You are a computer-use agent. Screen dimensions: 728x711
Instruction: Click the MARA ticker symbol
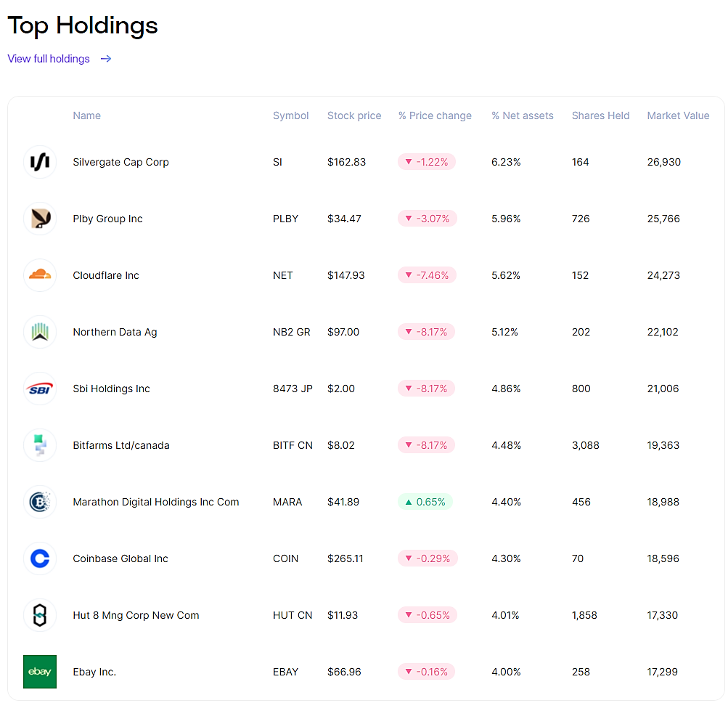(x=287, y=503)
